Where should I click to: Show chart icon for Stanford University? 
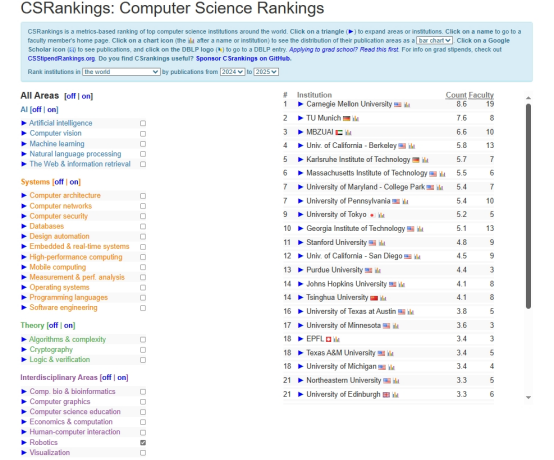(x=382, y=243)
